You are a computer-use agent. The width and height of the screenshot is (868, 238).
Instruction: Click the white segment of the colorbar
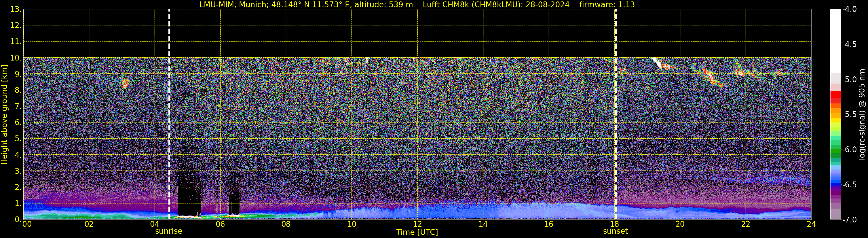click(835, 41)
